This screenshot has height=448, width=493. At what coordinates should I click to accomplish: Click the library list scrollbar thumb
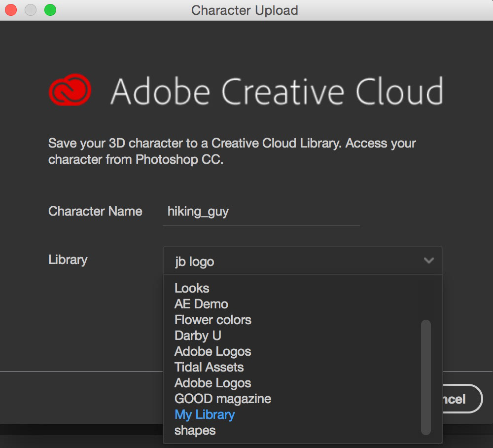tap(426, 377)
